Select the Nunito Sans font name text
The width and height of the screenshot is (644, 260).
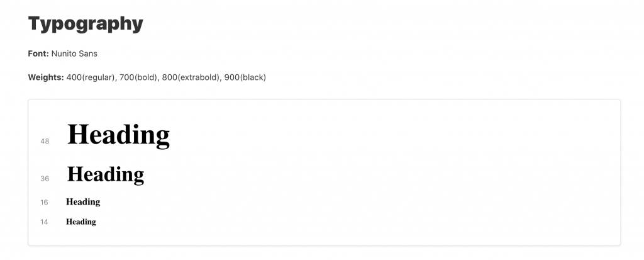click(74, 54)
